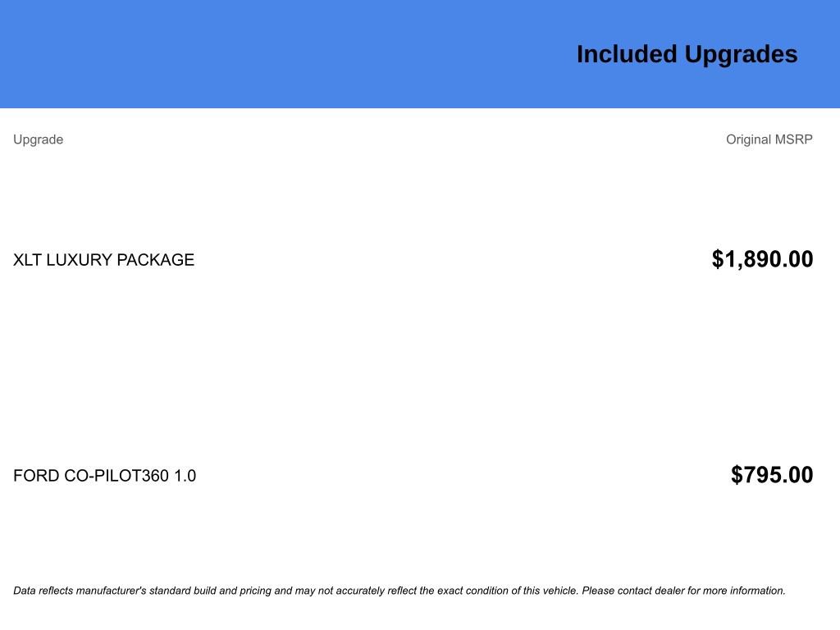Click the word Included in the title

coord(627,55)
